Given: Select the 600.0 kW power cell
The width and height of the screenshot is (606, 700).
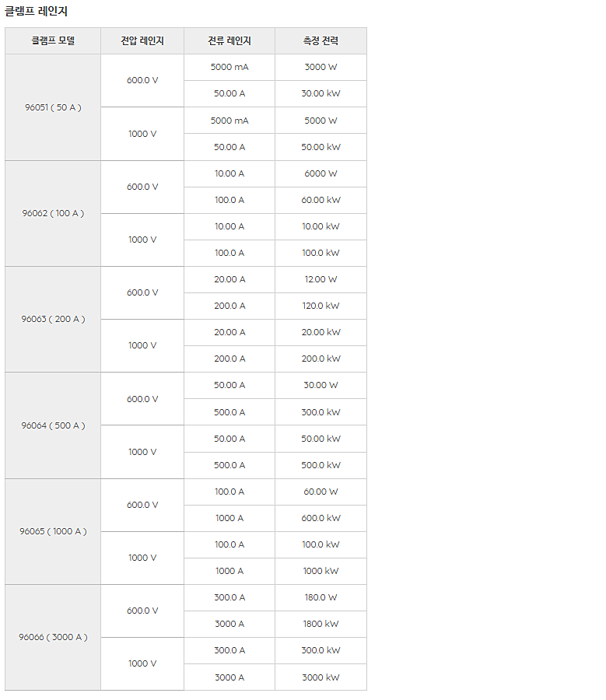Looking at the screenshot, I should click(321, 518).
